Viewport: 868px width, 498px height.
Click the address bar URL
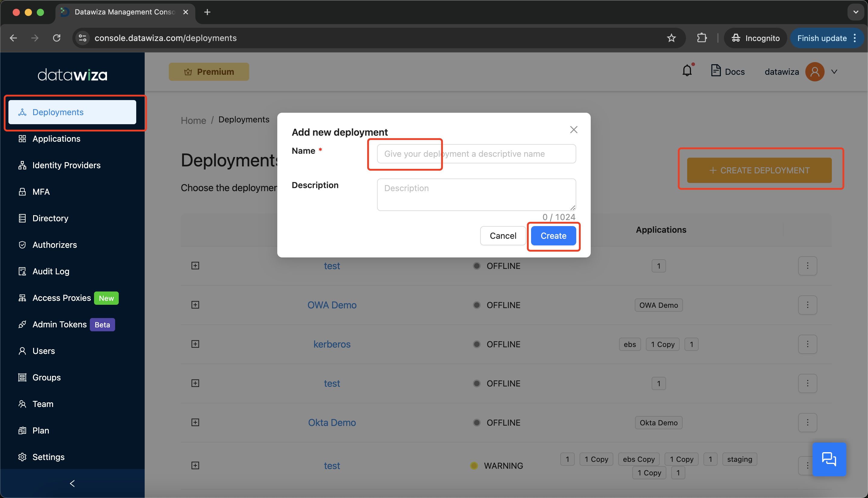165,38
